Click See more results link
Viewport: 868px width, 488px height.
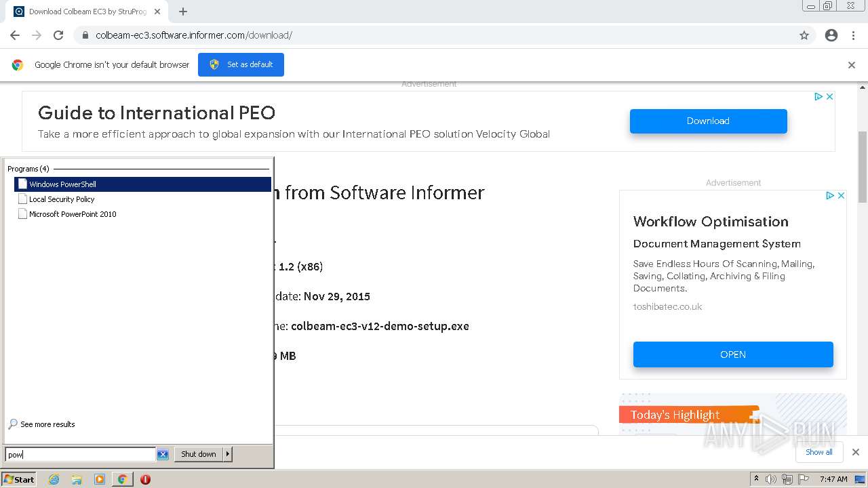pyautogui.click(x=41, y=424)
